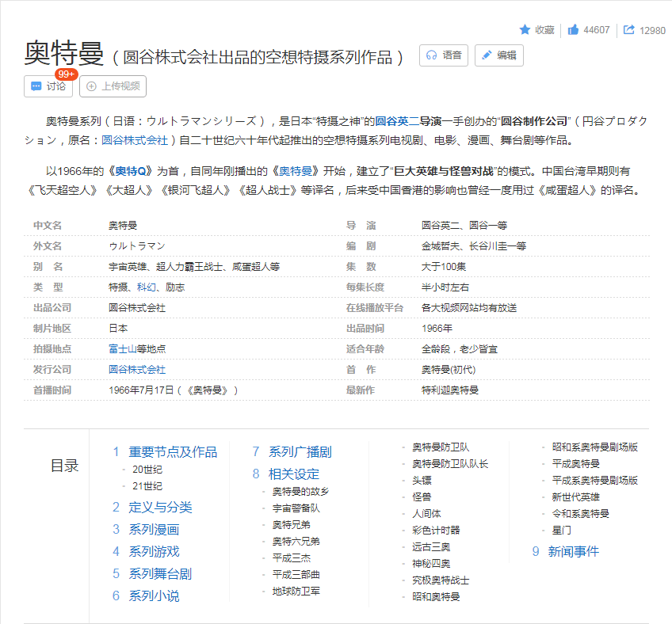
Task: Click the thumbs-up like icon
Action: (573, 29)
